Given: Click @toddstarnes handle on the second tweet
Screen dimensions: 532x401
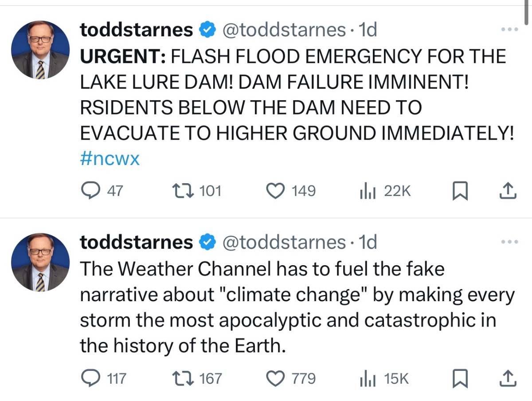Looking at the screenshot, I should (x=283, y=242).
